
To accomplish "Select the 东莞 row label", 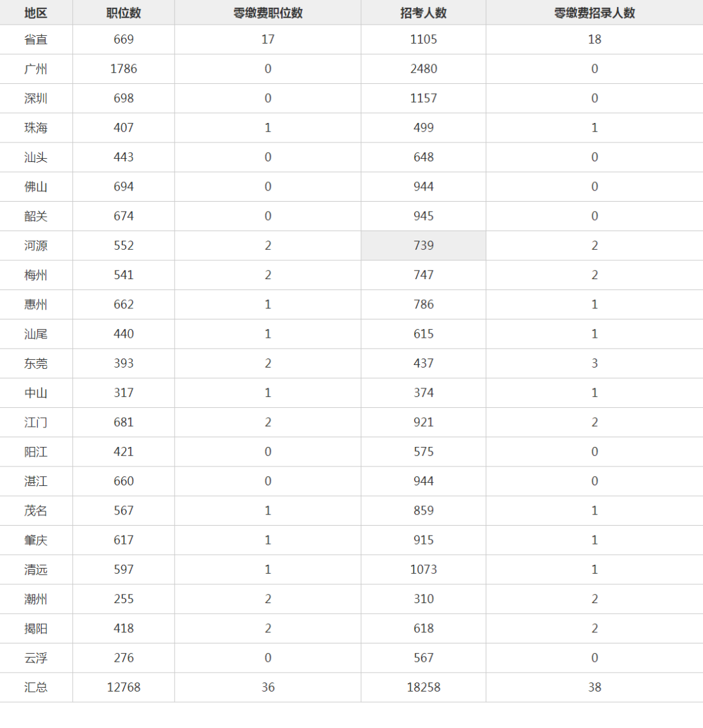I will 36,364.
